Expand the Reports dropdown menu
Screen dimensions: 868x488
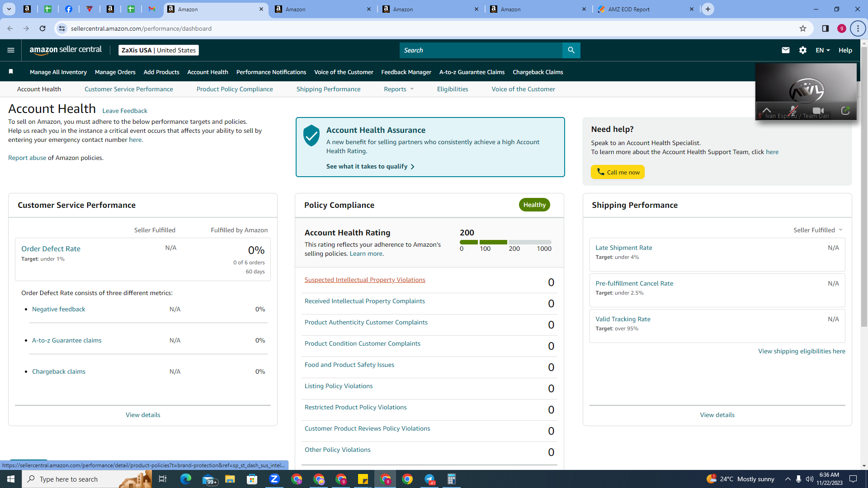(x=399, y=89)
